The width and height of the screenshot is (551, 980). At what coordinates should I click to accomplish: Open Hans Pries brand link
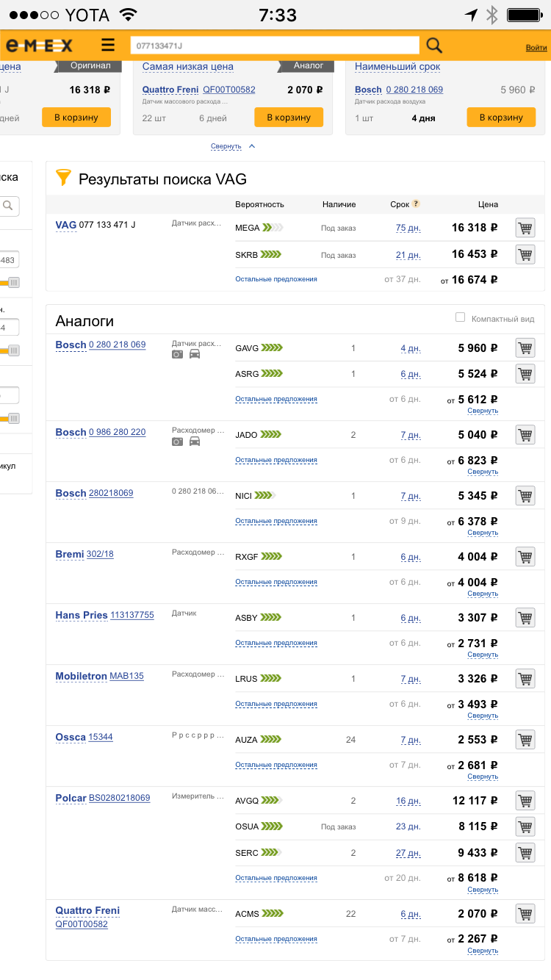(x=82, y=615)
